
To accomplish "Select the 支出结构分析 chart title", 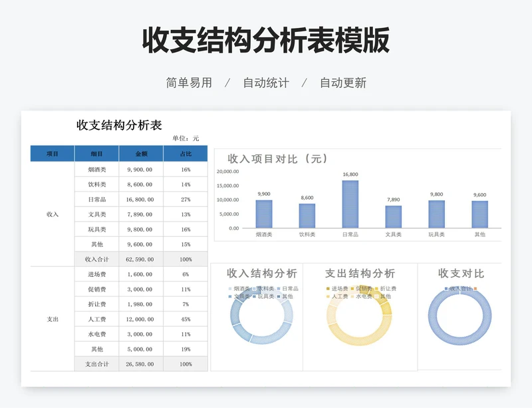I will [360, 273].
